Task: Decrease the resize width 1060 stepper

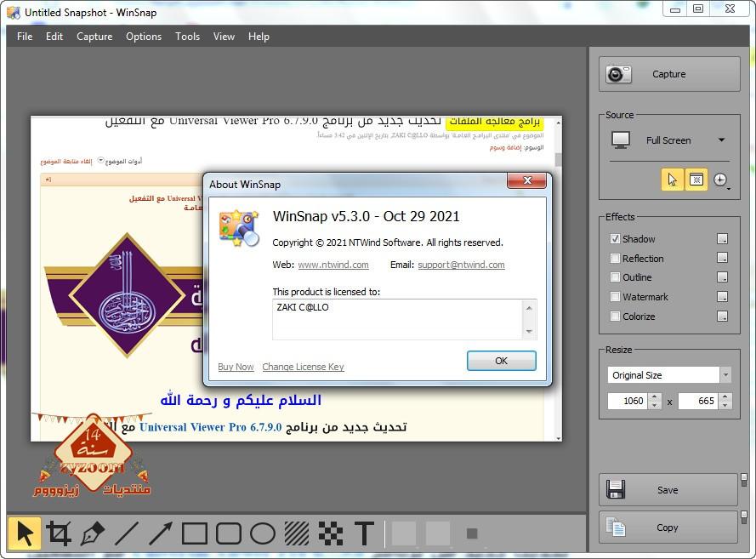Action: tap(654, 405)
